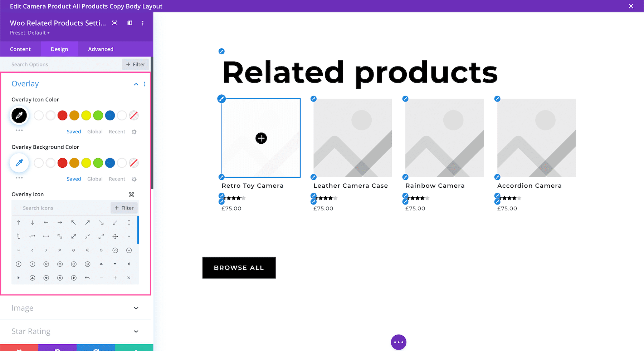Select the plus icon in the overlay icon grid
This screenshot has height=351, width=644.
(x=115, y=278)
